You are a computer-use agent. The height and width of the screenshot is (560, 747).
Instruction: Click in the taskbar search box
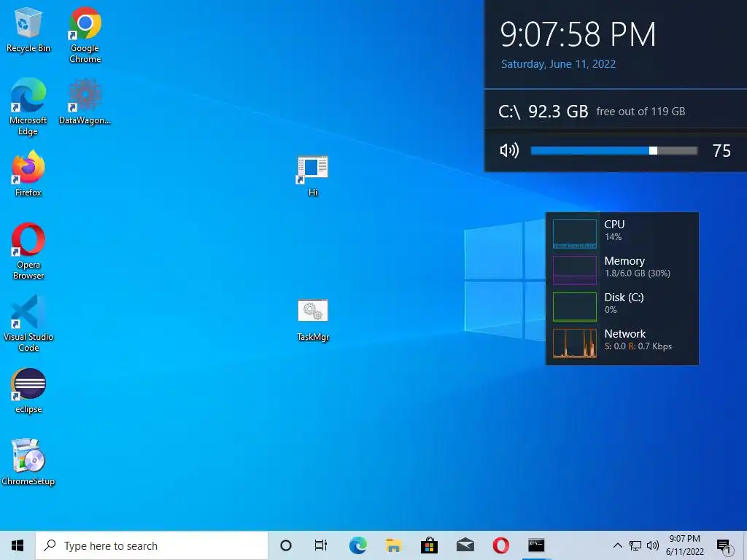(152, 545)
